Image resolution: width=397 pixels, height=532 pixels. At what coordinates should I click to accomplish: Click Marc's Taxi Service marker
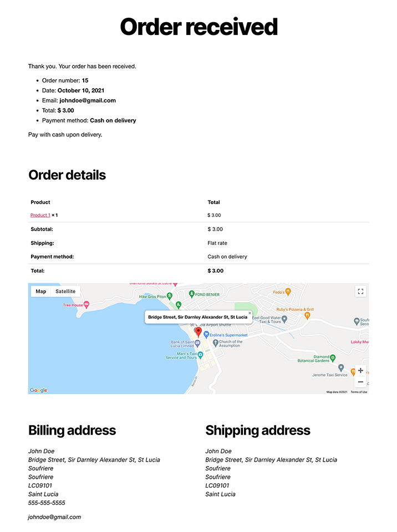coord(200,355)
